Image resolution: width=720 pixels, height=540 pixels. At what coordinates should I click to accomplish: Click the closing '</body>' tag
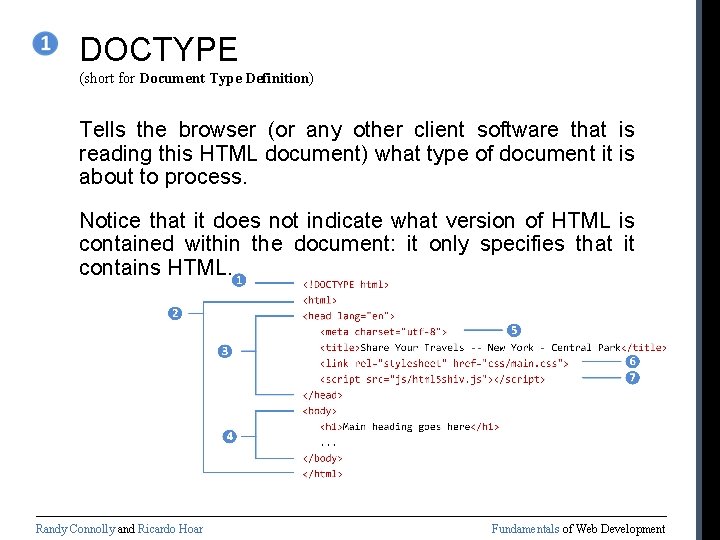(x=322, y=458)
